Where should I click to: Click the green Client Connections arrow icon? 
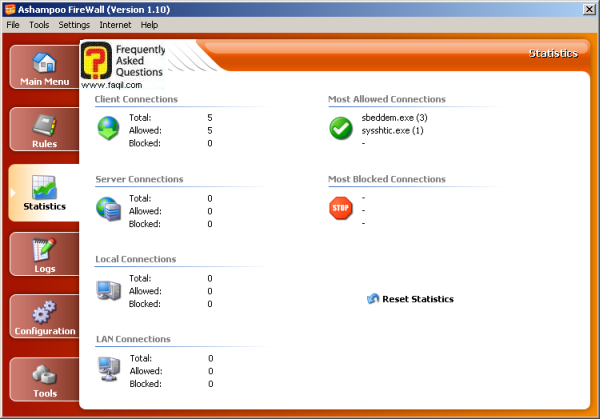(x=108, y=130)
